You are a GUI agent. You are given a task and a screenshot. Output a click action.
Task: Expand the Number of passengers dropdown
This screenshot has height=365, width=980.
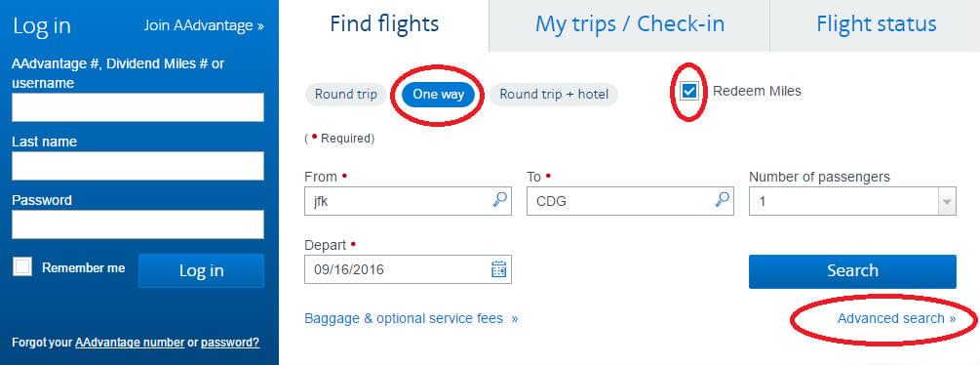tap(852, 201)
